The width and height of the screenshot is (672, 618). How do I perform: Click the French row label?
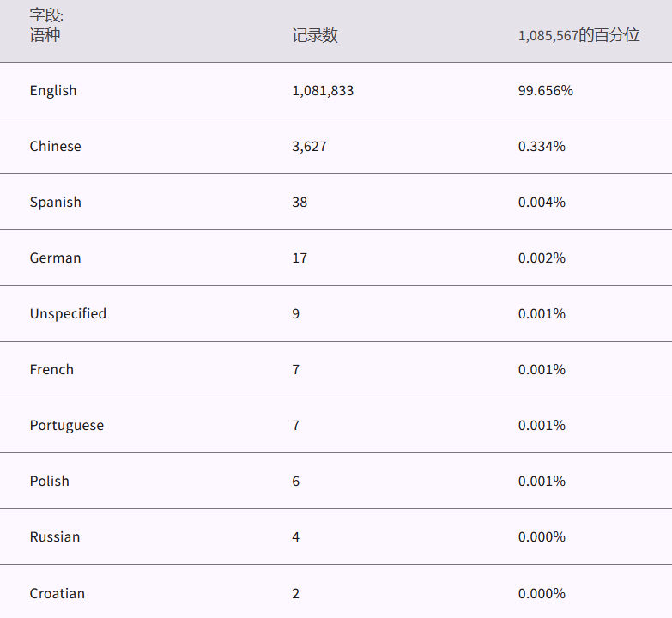[x=51, y=370]
